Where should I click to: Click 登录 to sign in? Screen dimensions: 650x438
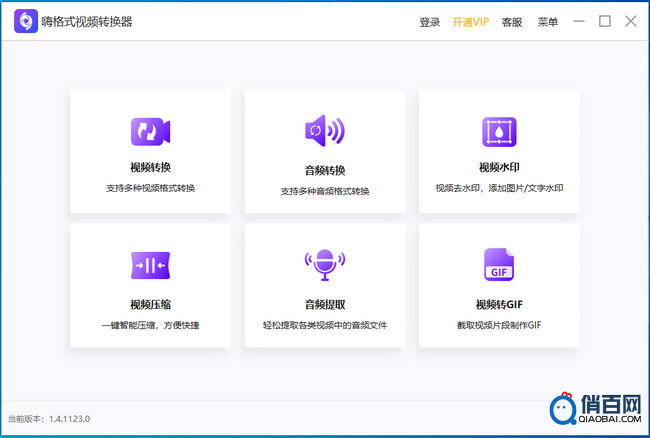point(430,22)
